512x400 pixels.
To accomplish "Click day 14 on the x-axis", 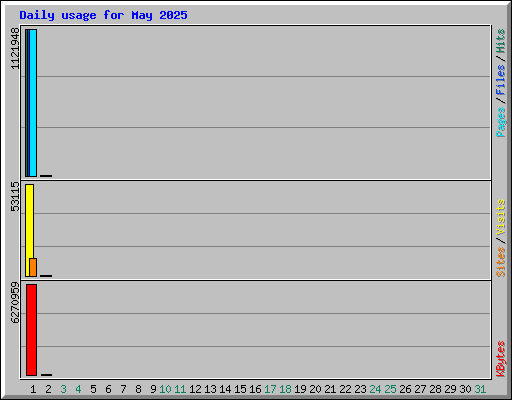I will (225, 389).
